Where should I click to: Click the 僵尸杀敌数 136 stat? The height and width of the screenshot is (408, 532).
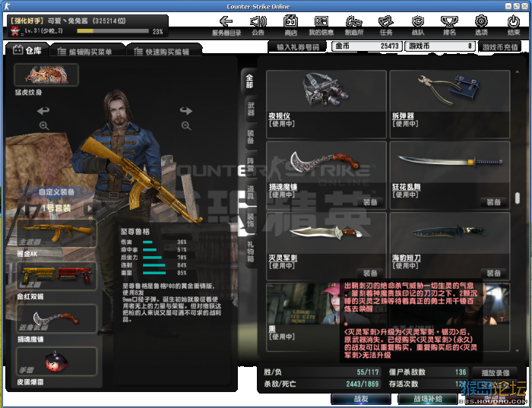tap(428, 372)
